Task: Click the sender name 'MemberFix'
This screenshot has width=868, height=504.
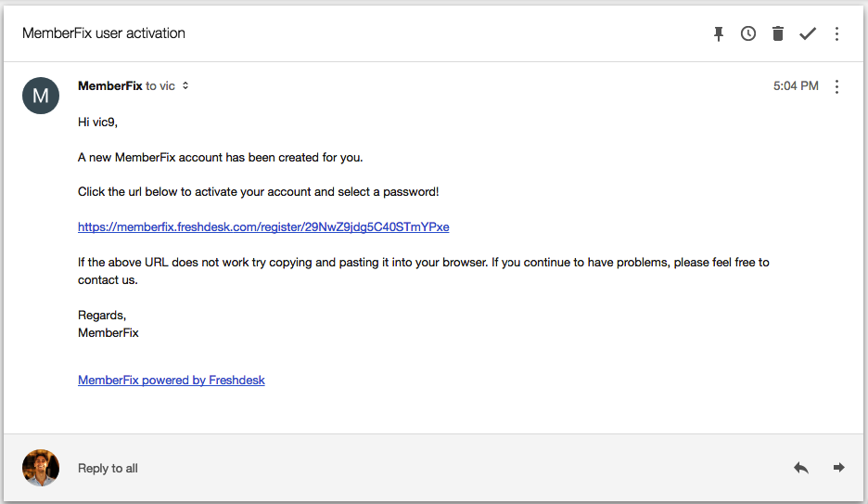Action: coord(110,85)
